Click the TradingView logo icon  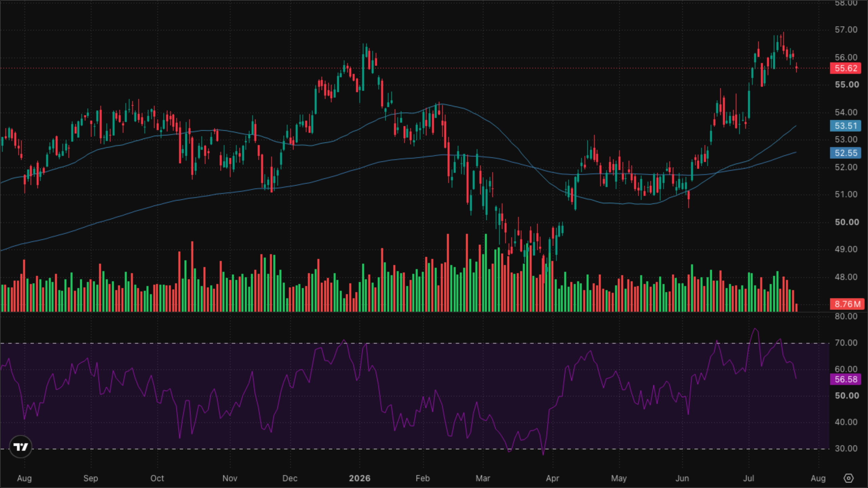point(21,447)
